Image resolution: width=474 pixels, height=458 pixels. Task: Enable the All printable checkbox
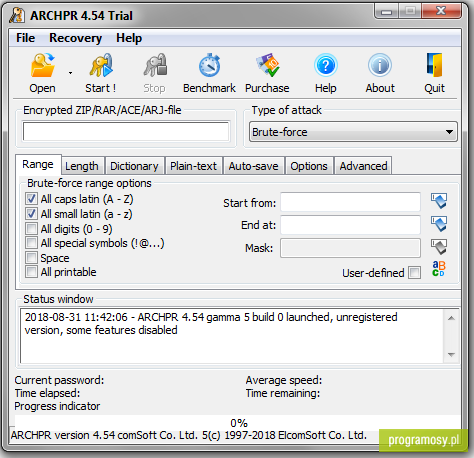pyautogui.click(x=31, y=272)
